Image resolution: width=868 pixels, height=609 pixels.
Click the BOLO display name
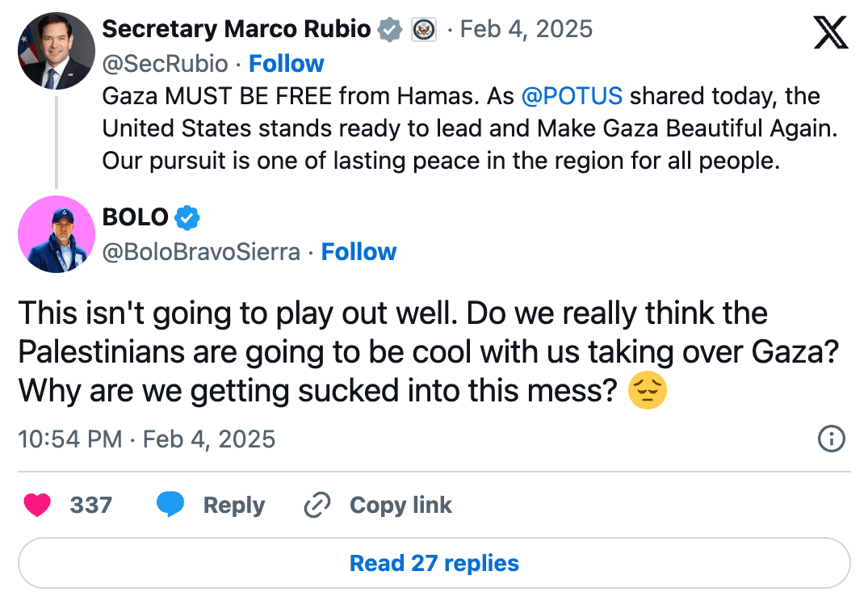pos(135,217)
